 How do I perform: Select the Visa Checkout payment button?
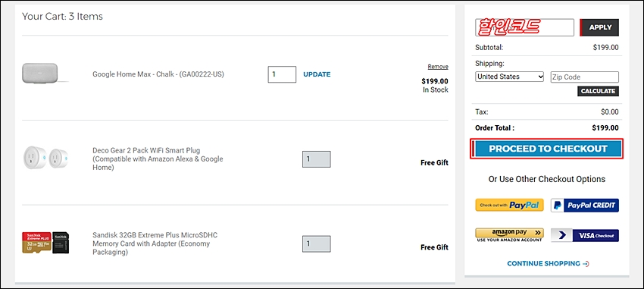pyautogui.click(x=584, y=236)
